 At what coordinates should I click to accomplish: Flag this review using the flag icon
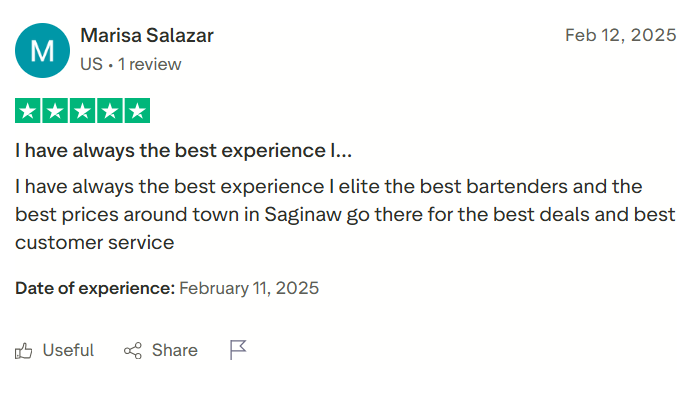point(238,350)
